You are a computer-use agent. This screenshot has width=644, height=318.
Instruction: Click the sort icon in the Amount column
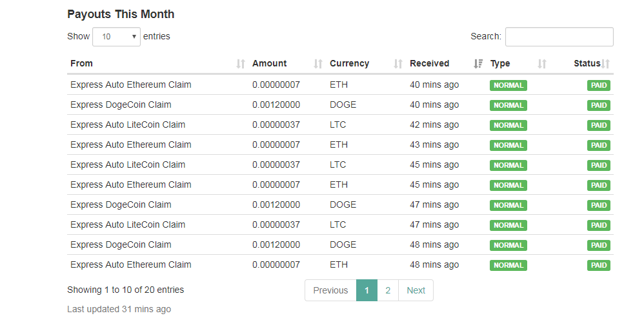click(x=318, y=64)
